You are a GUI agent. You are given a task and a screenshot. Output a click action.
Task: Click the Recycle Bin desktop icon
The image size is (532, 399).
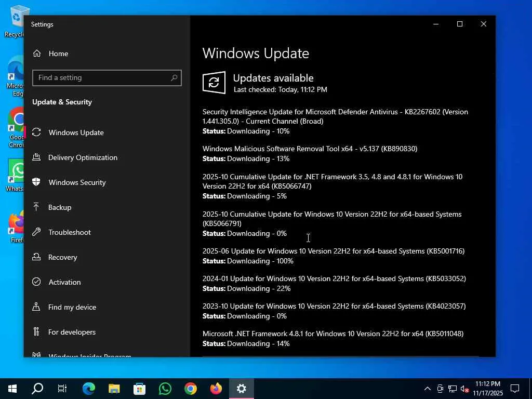(x=14, y=21)
